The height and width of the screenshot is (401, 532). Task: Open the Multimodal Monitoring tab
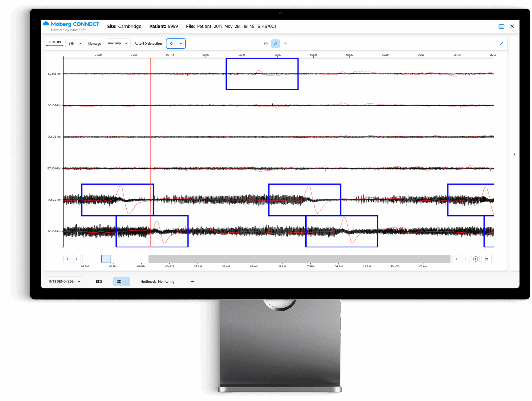[157, 281]
